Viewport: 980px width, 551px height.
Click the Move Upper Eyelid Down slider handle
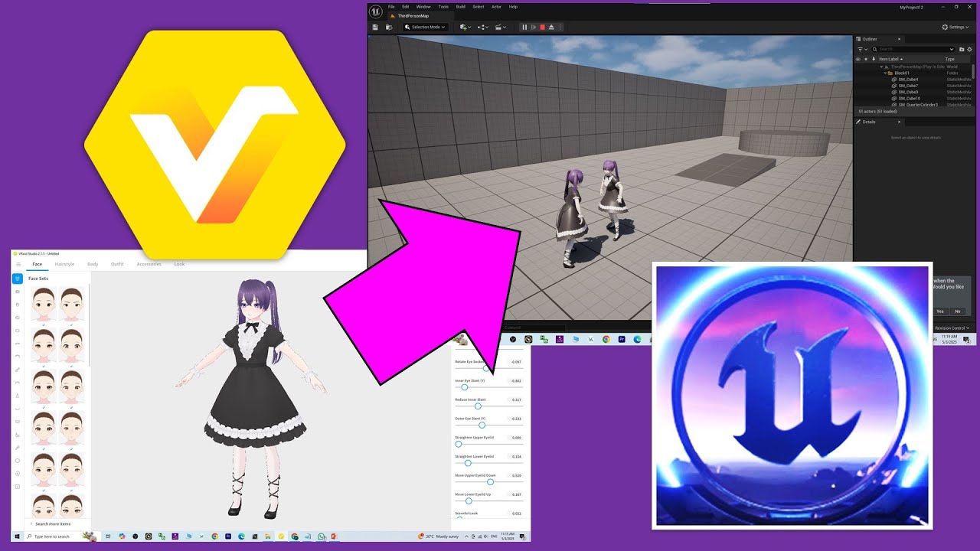click(490, 481)
